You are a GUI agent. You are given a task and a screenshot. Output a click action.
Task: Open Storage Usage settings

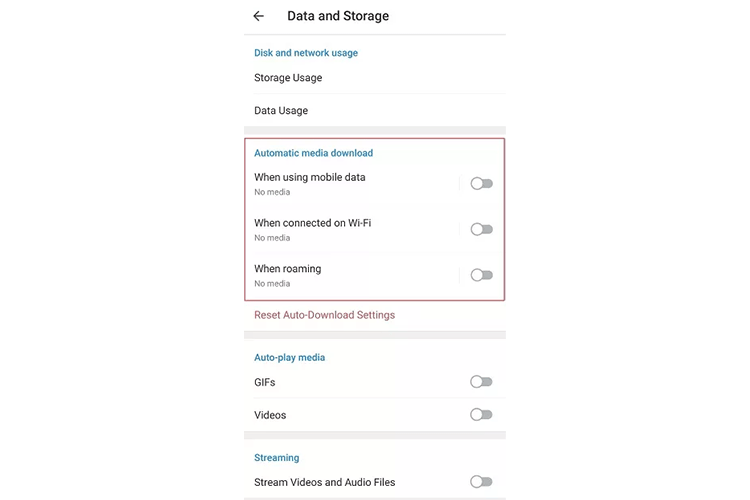coord(288,78)
